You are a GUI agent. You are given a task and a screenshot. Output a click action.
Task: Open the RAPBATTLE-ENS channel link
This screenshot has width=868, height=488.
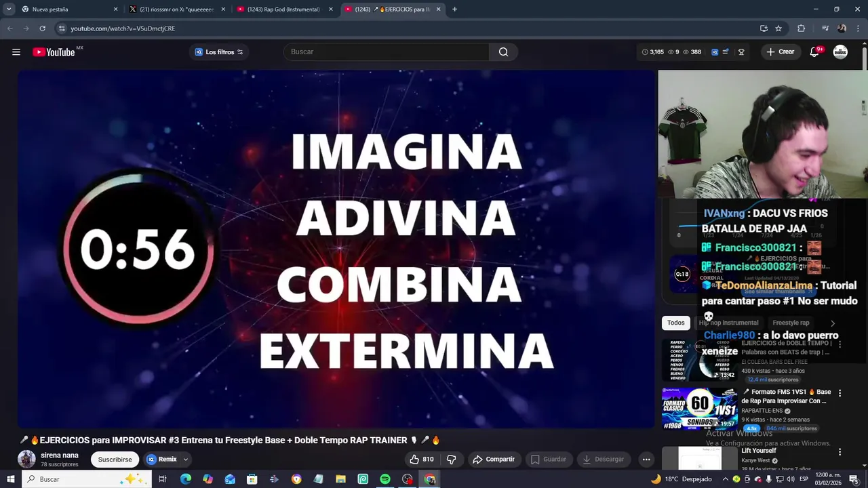click(763, 411)
